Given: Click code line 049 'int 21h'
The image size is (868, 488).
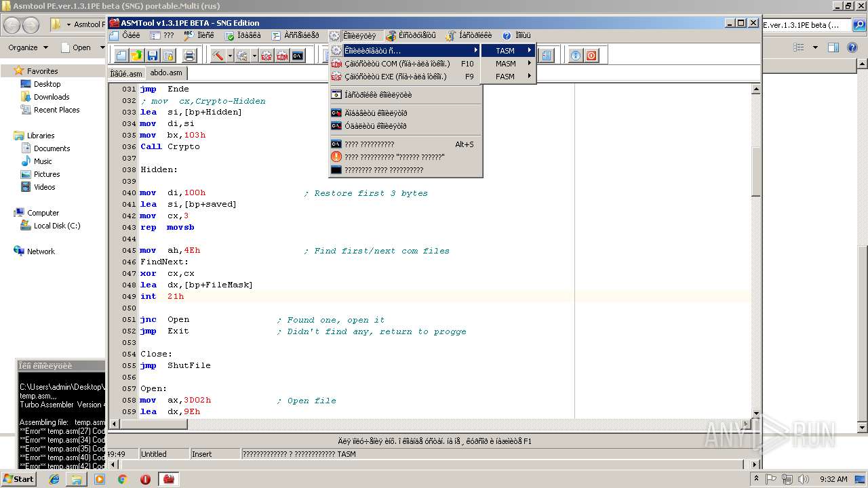Looking at the screenshot, I should (x=162, y=296).
